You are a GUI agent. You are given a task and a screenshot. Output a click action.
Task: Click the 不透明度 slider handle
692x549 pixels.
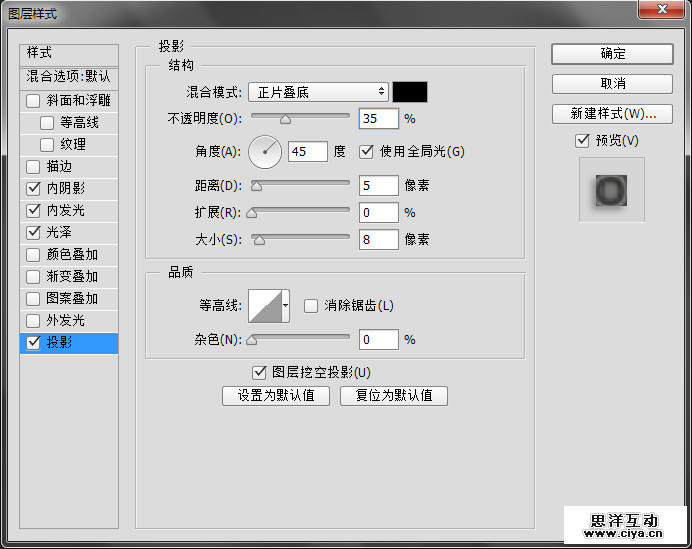pyautogui.click(x=285, y=119)
